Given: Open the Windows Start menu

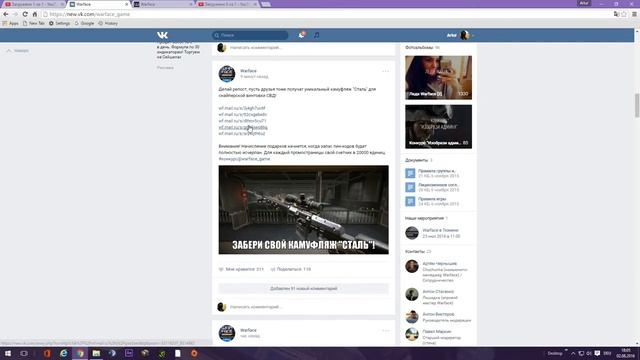Looking at the screenshot, I should pyautogui.click(x=7, y=353).
